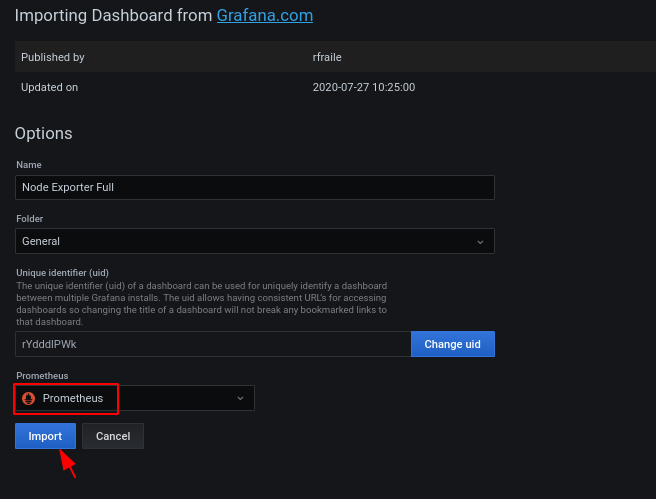Screen dimensions: 656x499
Task: Click the Unique identifier (uid) label
Action: (62, 273)
